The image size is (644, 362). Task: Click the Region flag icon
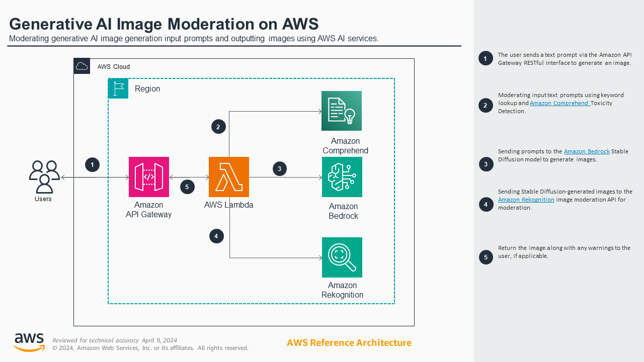click(x=118, y=88)
